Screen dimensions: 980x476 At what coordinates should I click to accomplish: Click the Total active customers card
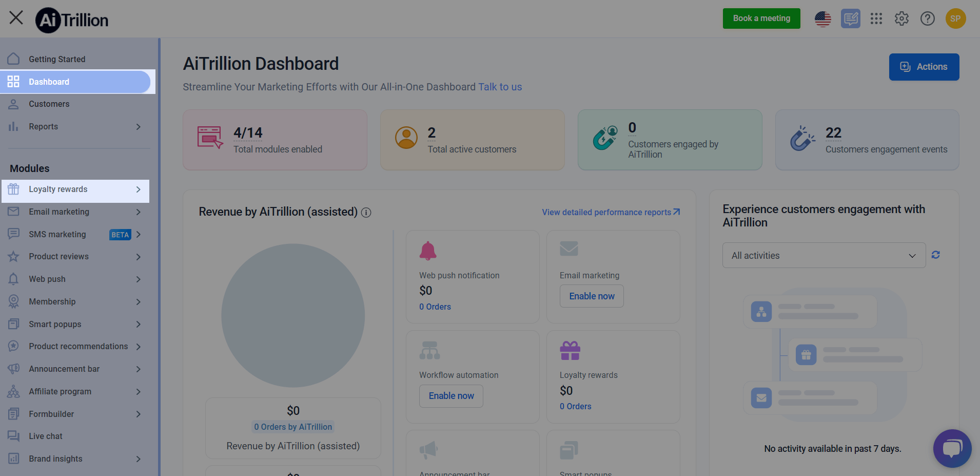point(473,140)
